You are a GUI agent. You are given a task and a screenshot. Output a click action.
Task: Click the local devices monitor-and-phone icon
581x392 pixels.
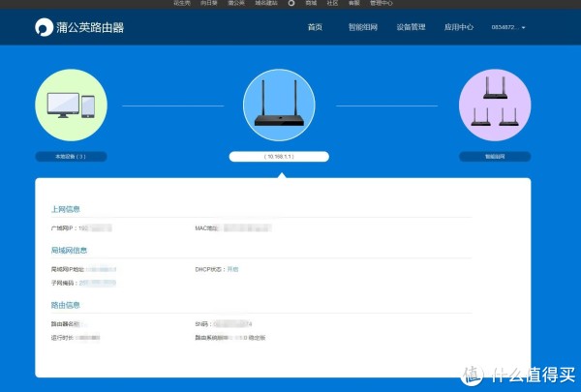pos(71,106)
